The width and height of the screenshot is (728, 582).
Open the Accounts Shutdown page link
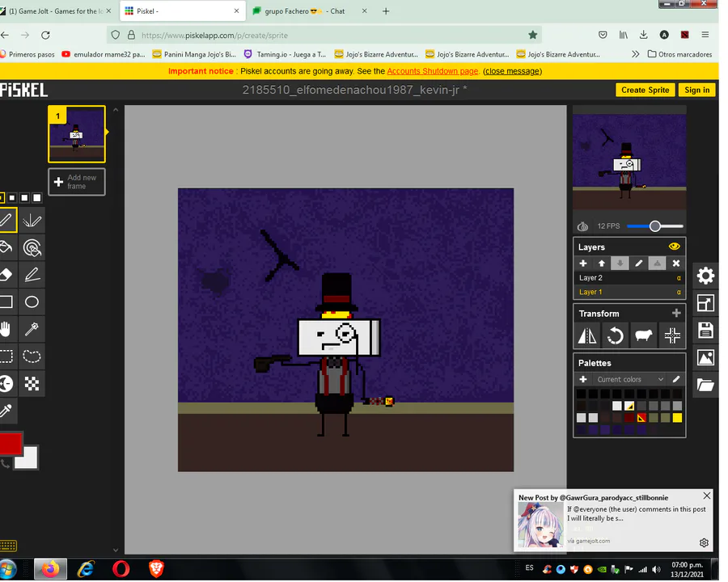tap(433, 71)
